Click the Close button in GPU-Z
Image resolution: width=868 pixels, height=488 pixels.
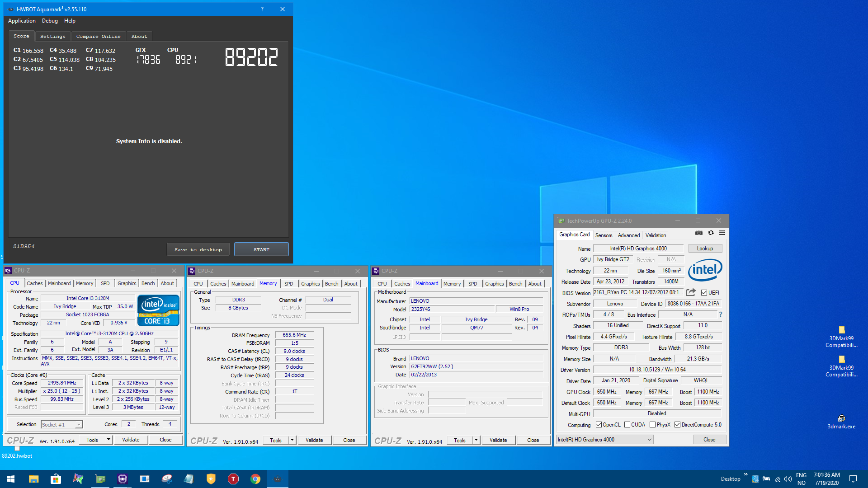[709, 440]
